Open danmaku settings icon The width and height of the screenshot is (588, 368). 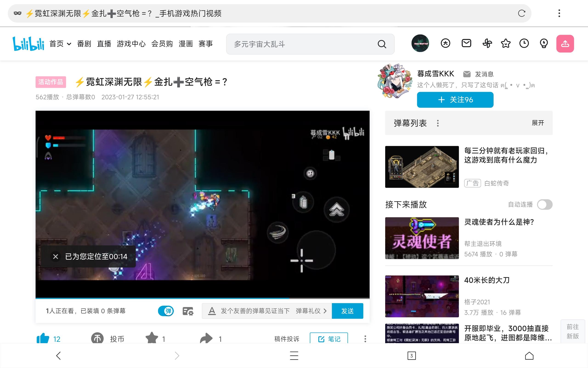tap(188, 311)
